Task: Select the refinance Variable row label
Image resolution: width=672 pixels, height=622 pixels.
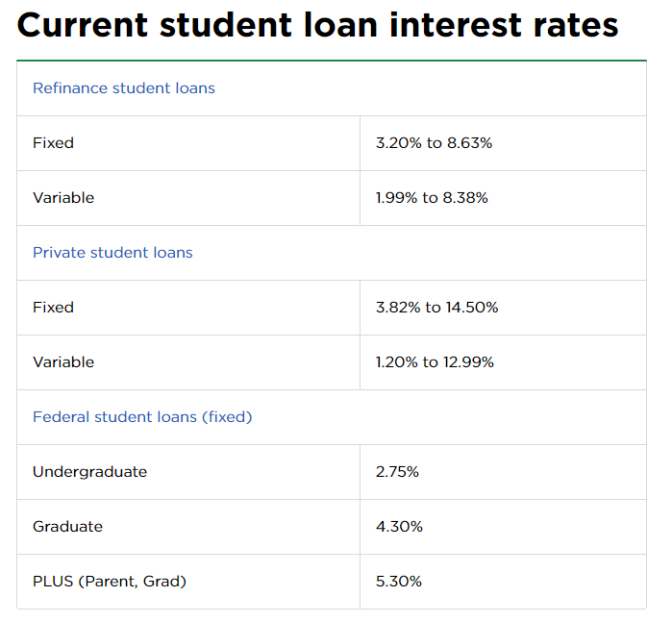Action: pyautogui.click(x=63, y=198)
